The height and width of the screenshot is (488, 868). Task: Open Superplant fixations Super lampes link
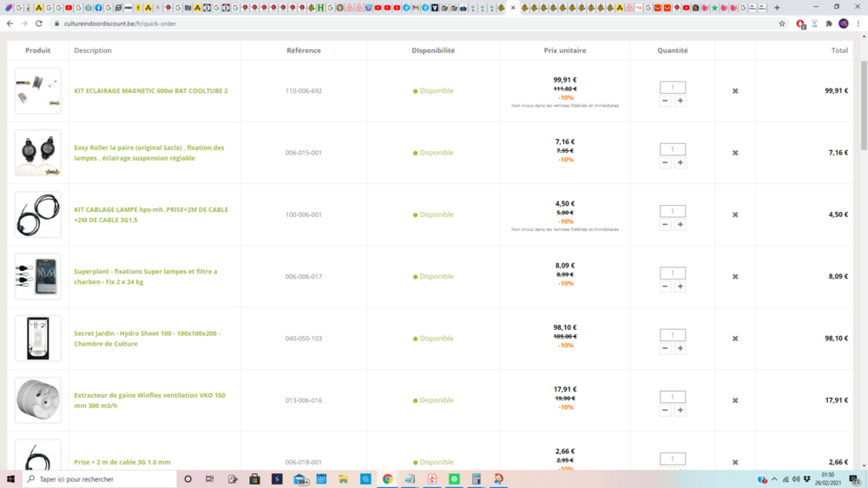(146, 276)
